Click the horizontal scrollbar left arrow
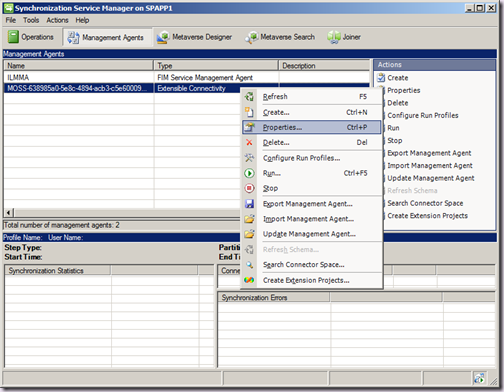504x392 pixels. point(9,212)
